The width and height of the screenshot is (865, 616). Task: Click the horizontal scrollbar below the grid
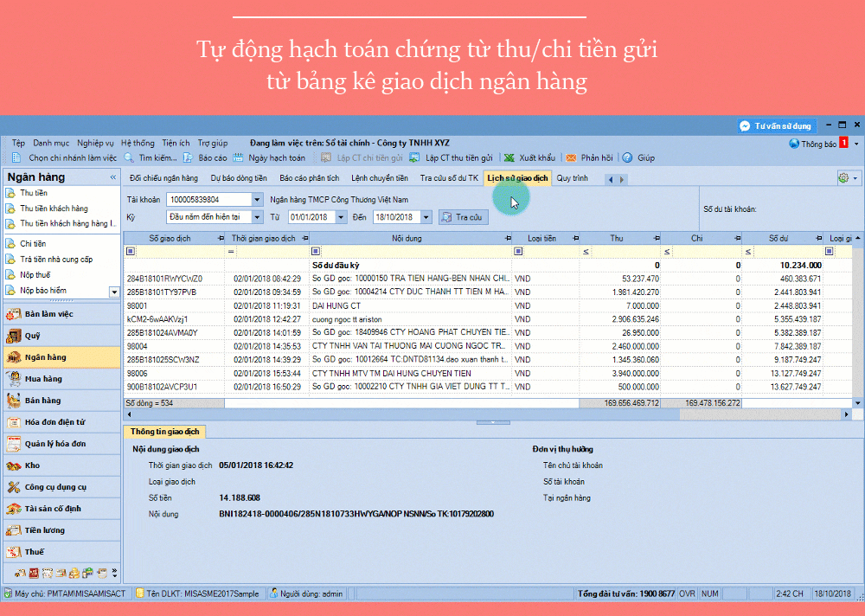pyautogui.click(x=389, y=414)
